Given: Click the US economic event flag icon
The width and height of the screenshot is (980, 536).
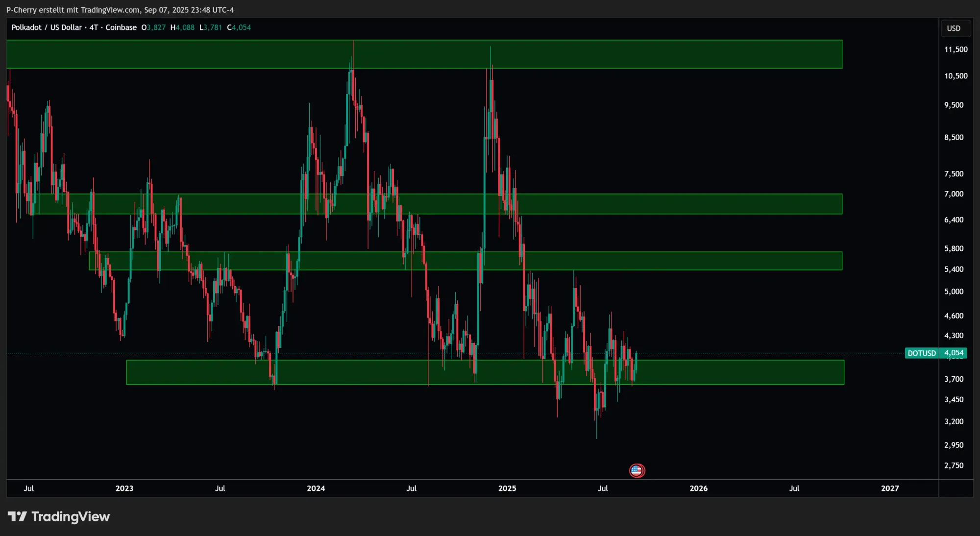Looking at the screenshot, I should (637, 470).
